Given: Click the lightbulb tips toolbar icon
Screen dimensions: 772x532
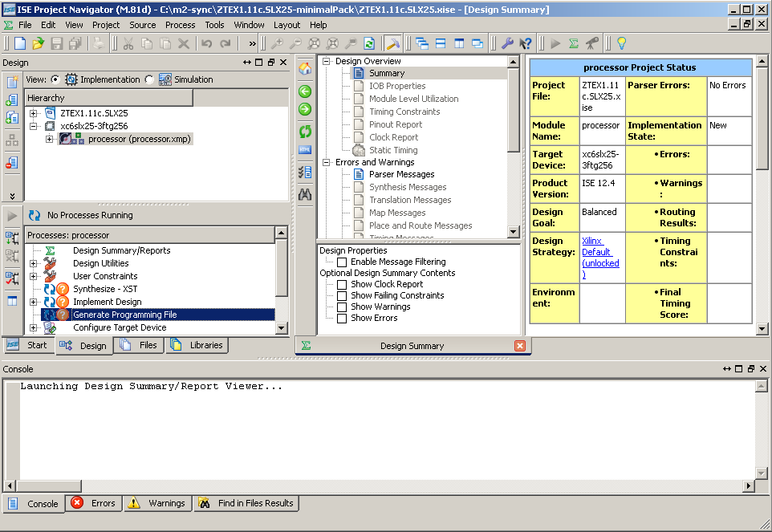Looking at the screenshot, I should pyautogui.click(x=620, y=43).
